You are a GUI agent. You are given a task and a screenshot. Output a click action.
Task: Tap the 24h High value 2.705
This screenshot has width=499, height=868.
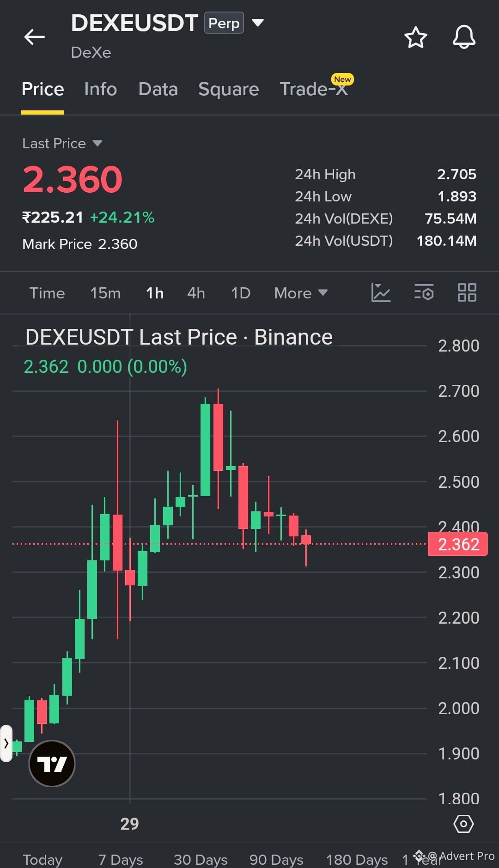coord(456,174)
